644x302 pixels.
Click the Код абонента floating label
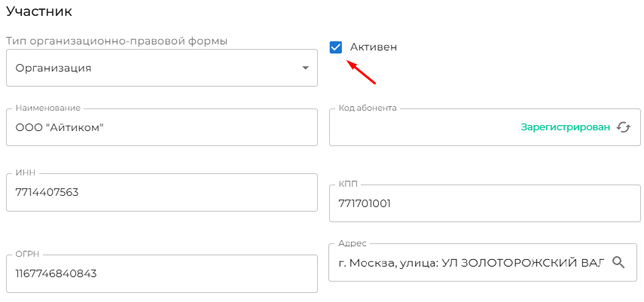368,108
